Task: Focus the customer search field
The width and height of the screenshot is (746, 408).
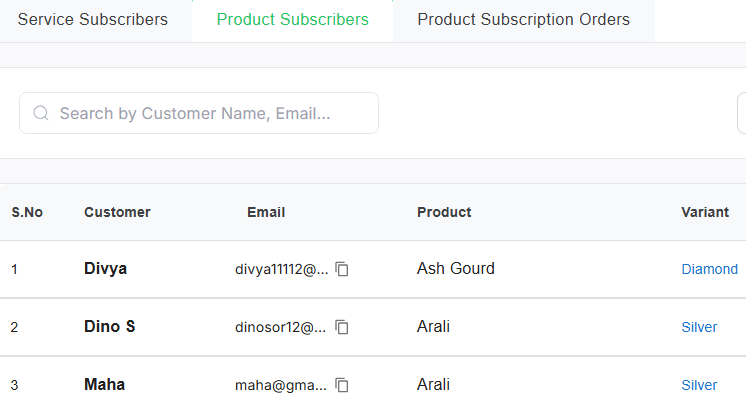Action: click(210, 114)
